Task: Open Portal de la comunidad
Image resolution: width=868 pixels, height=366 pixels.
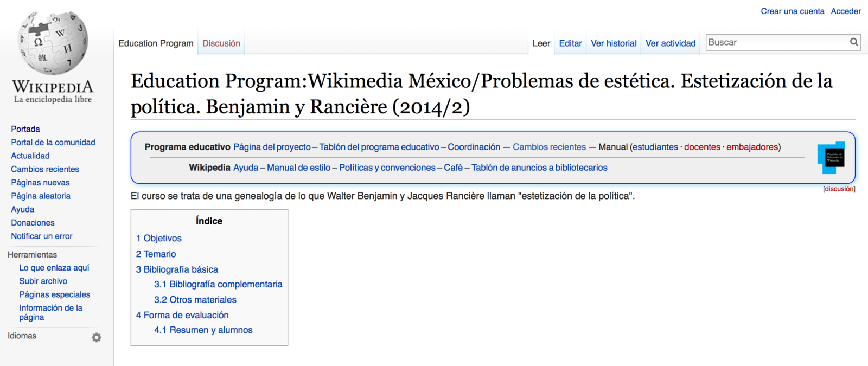Action: [53, 143]
